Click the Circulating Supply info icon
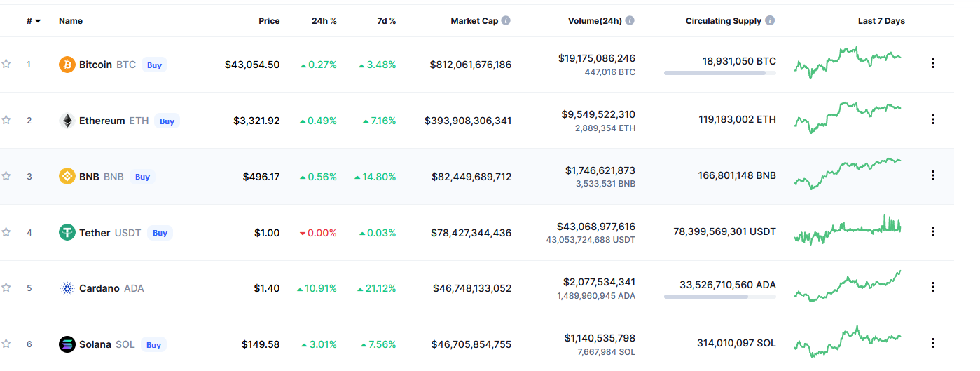 tap(771, 21)
